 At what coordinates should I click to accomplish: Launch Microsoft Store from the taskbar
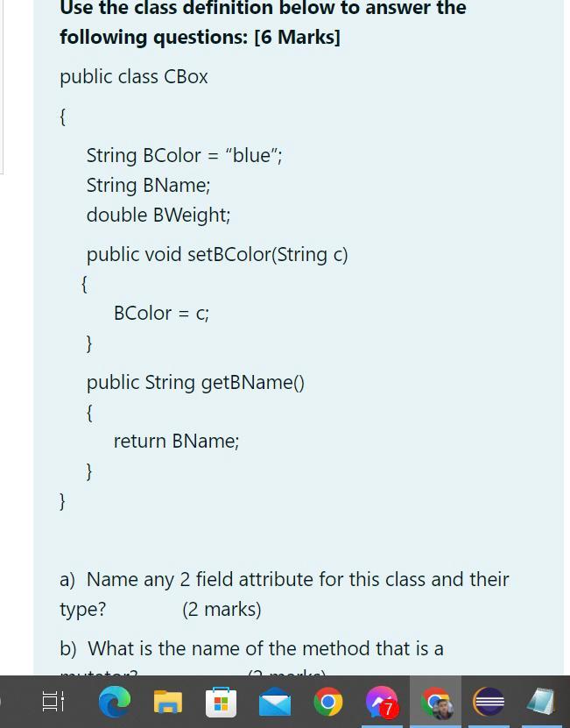click(222, 702)
